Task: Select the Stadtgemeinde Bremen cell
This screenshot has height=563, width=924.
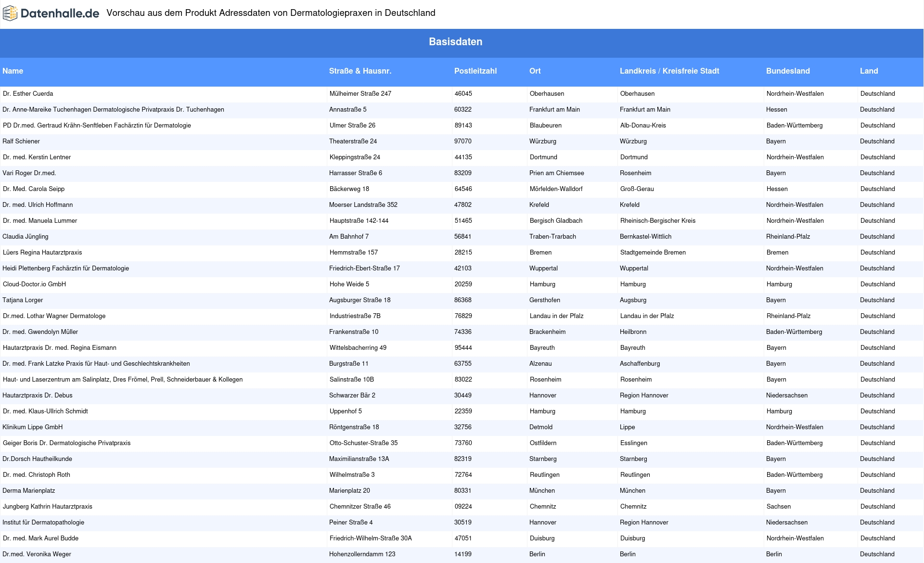Action: [653, 253]
